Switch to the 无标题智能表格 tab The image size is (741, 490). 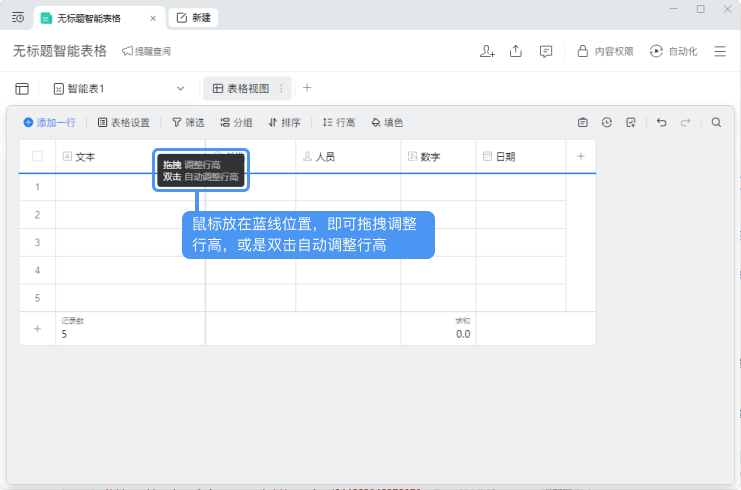(89, 18)
